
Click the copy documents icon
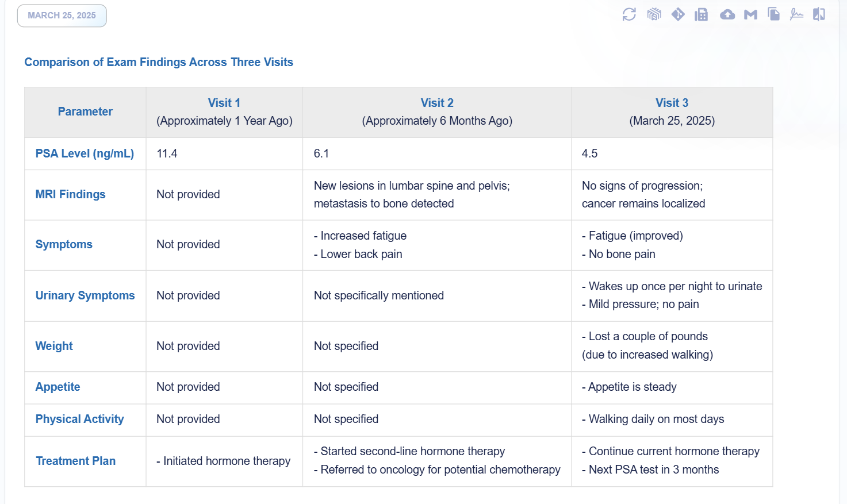pos(774,14)
